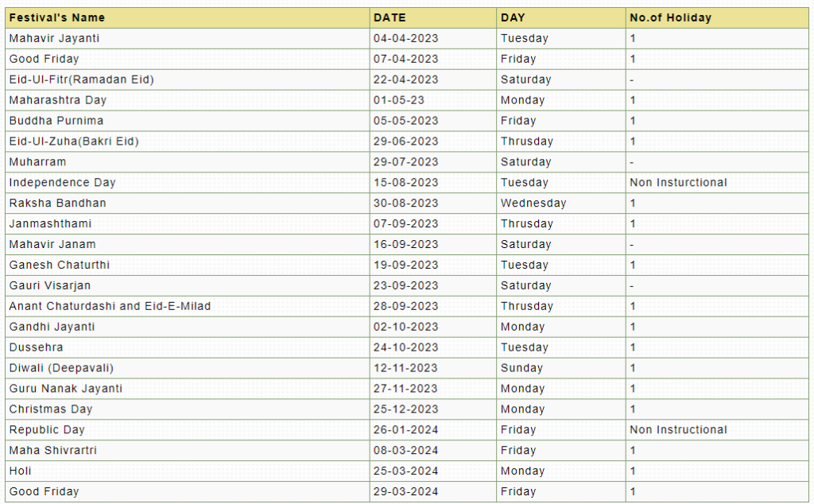Select the Guru Nanak Jayanti entry

[x=65, y=389]
